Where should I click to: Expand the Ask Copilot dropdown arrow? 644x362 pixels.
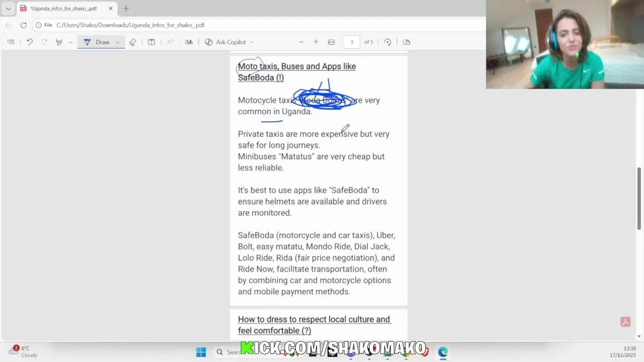click(x=252, y=42)
